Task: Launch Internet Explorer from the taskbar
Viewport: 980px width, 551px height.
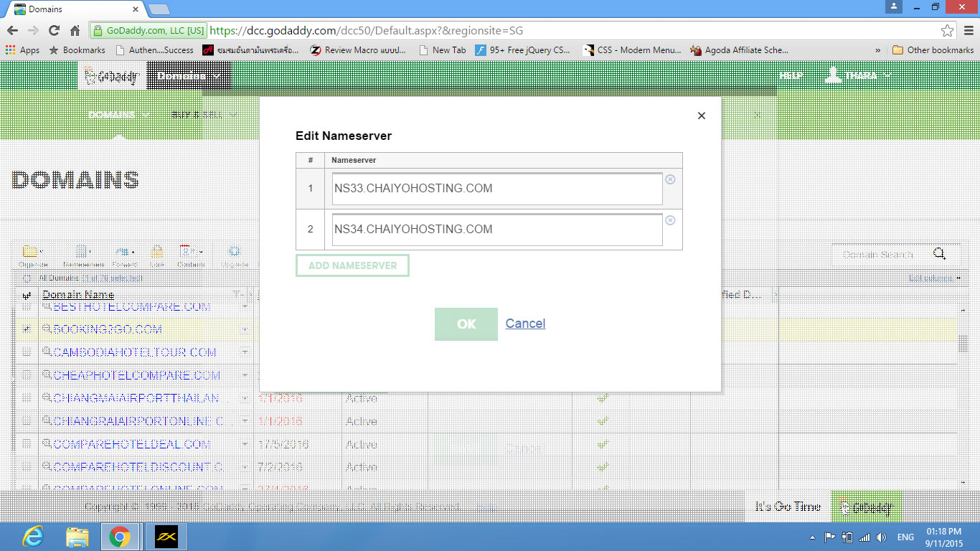Action: [33, 537]
